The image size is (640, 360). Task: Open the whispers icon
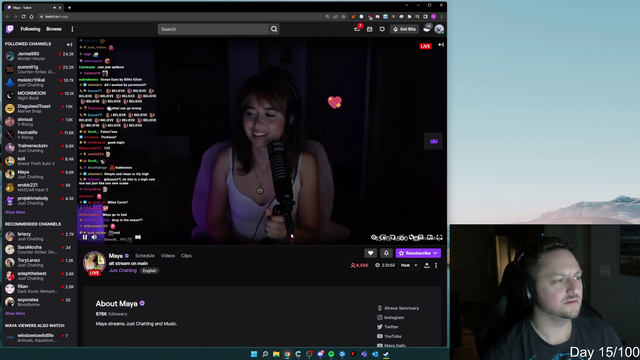[x=382, y=29]
